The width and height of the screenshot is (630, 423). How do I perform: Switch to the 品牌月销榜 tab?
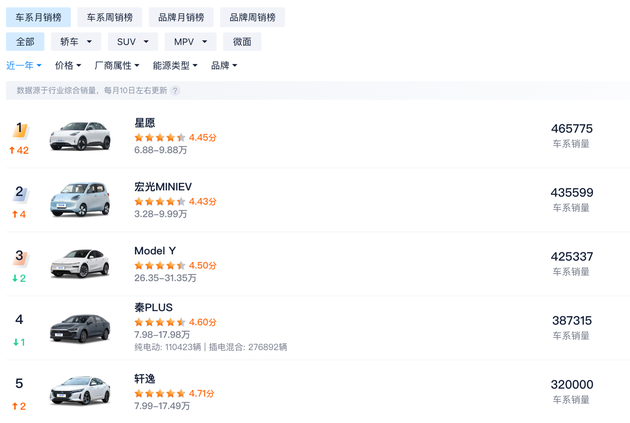click(181, 17)
